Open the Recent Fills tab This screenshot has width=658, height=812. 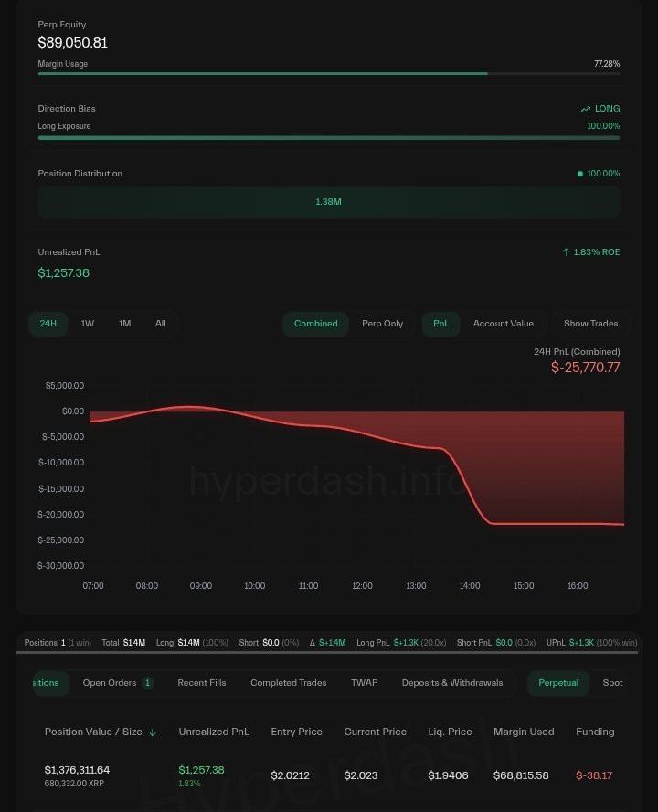click(x=202, y=683)
